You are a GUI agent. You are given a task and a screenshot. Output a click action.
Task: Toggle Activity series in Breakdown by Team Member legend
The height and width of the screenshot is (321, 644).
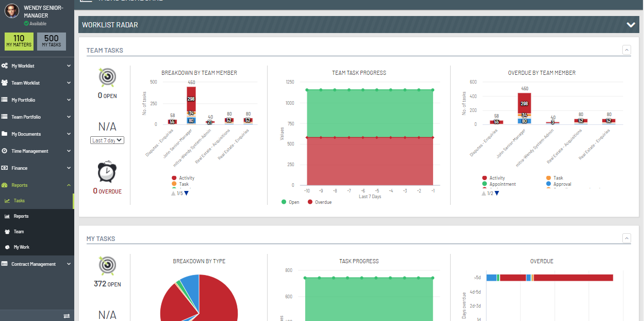[x=183, y=178]
